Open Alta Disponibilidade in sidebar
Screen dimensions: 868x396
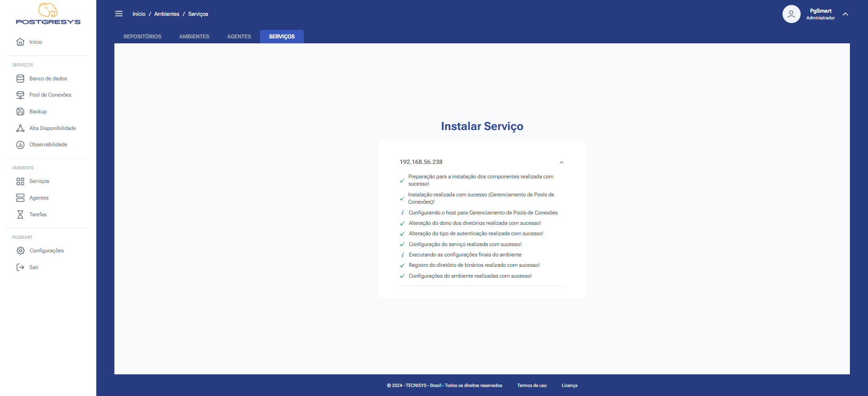pyautogui.click(x=52, y=128)
